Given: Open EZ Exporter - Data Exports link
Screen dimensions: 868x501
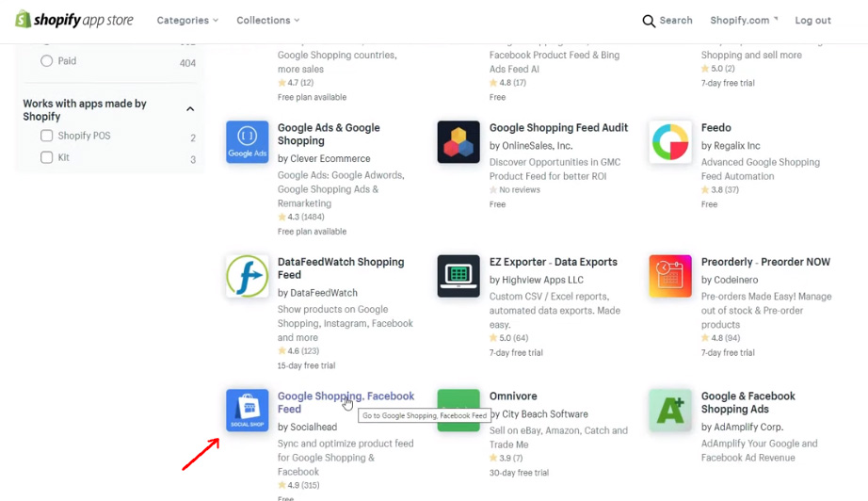Looking at the screenshot, I should tap(553, 262).
